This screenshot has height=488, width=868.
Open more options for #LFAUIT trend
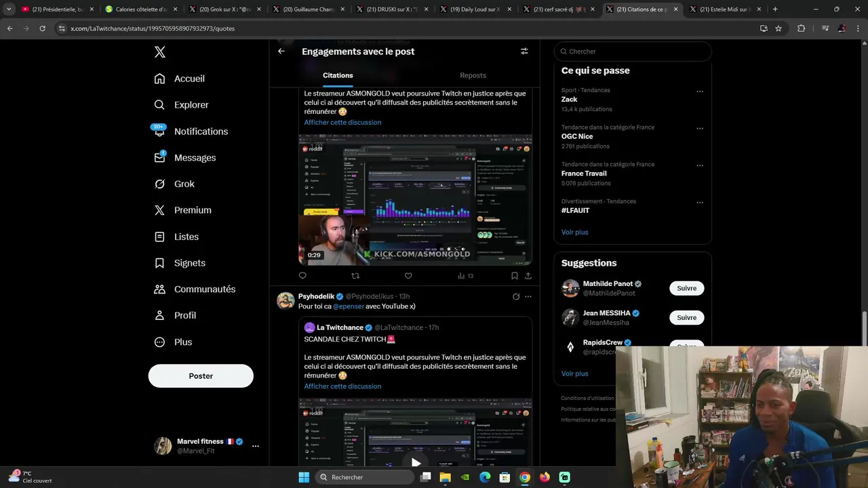tap(700, 203)
